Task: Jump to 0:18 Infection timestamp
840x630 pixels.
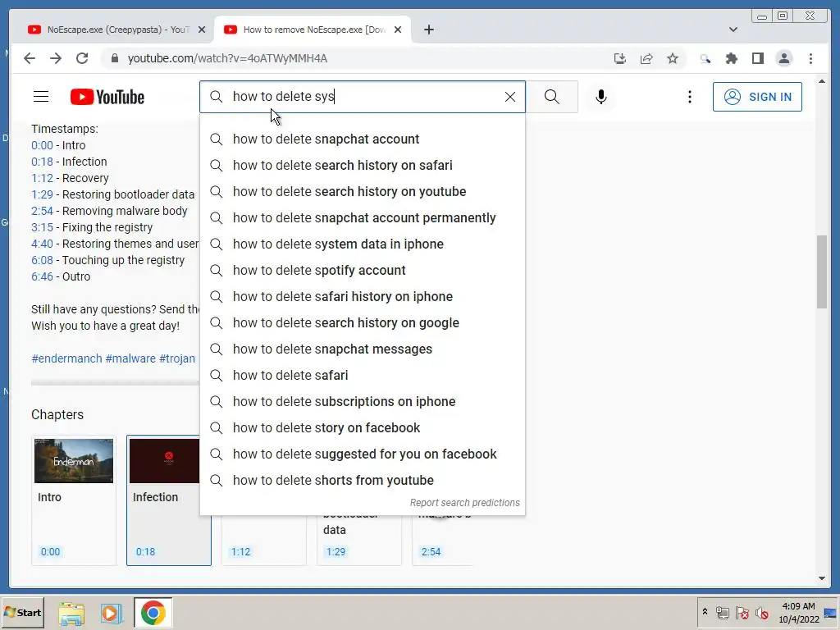Action: coord(42,162)
